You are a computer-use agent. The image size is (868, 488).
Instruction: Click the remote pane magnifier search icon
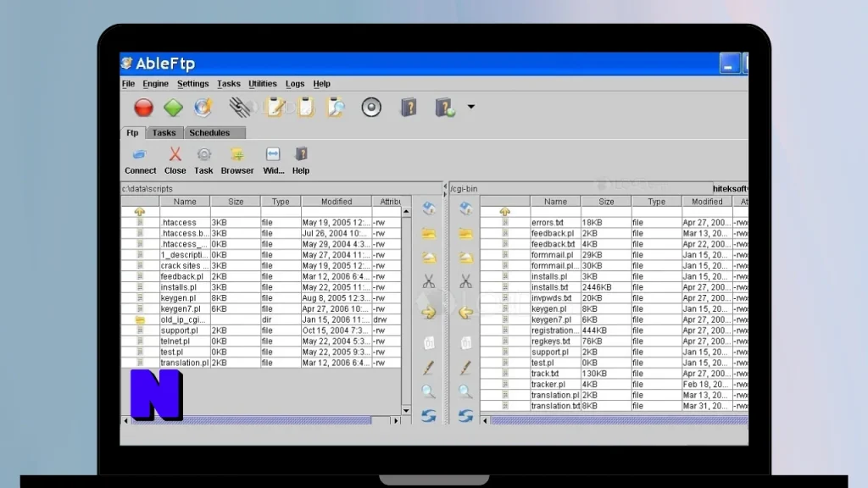tap(465, 391)
